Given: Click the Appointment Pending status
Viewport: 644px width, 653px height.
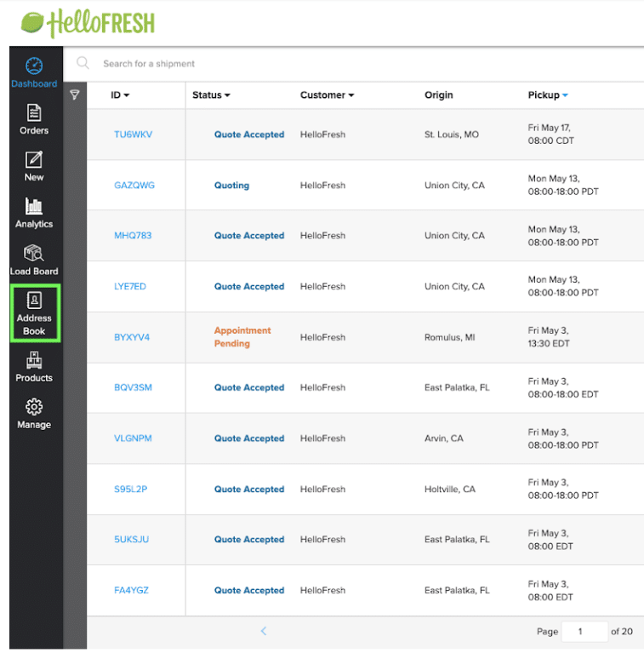Looking at the screenshot, I should coord(242,337).
